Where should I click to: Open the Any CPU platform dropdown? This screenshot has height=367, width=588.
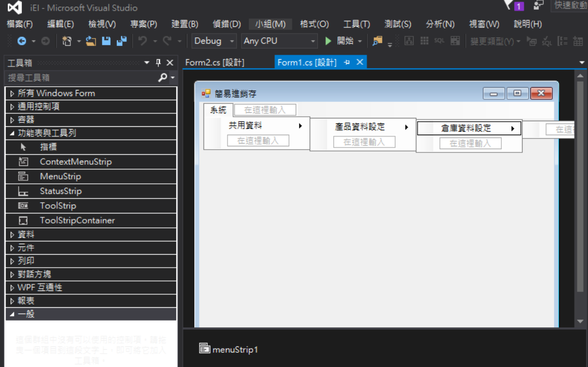[x=279, y=41]
